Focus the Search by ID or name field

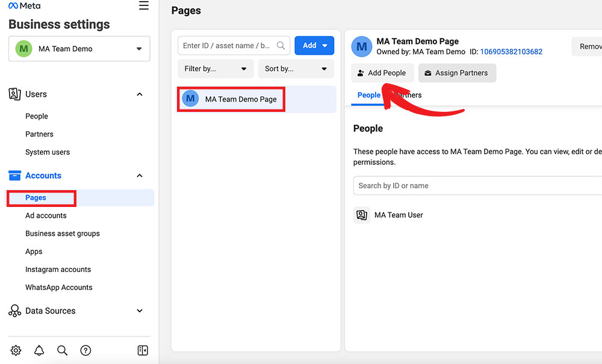pyautogui.click(x=476, y=186)
